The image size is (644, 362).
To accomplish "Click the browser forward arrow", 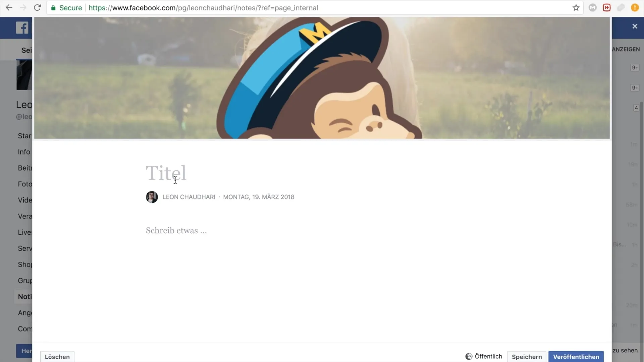I will 23,8.
